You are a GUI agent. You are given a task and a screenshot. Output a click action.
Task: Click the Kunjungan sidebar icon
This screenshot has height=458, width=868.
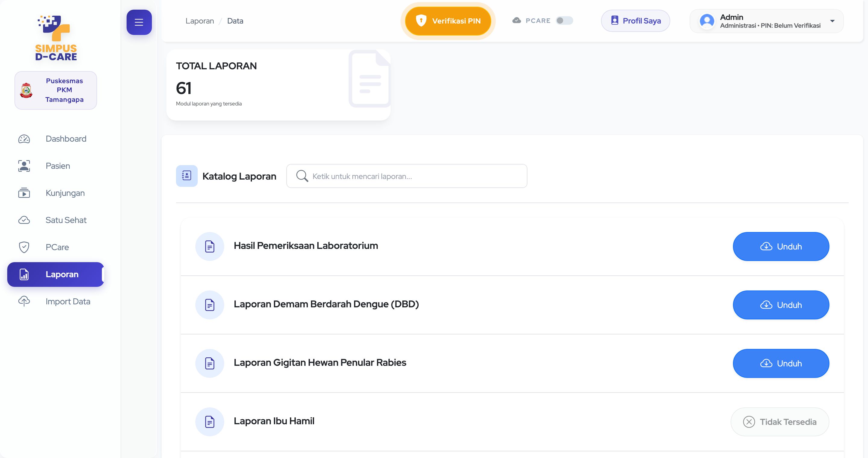pos(24,193)
